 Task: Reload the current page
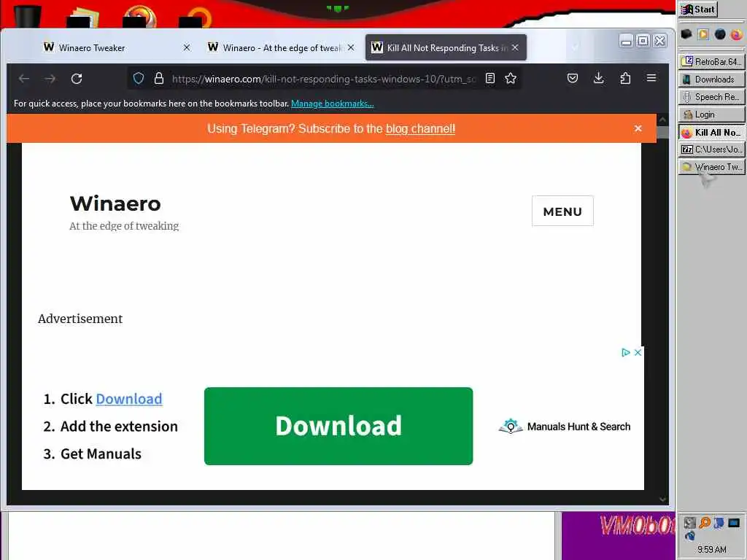click(77, 79)
